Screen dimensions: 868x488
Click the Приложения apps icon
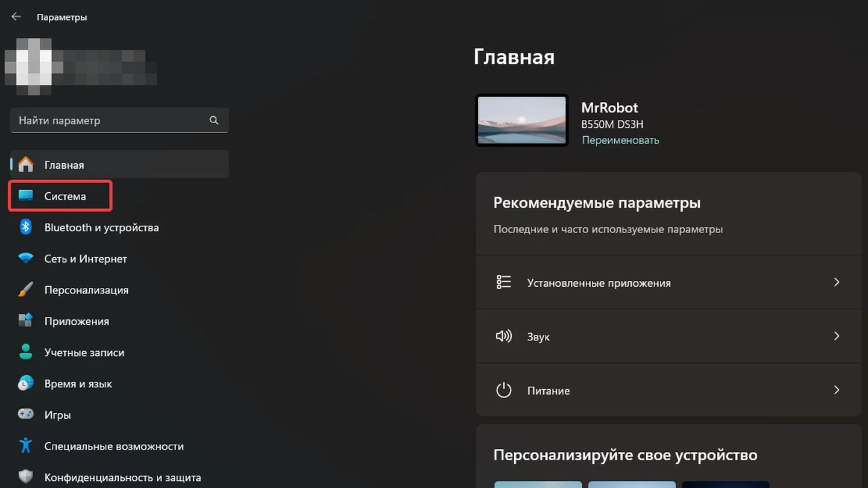(25, 321)
